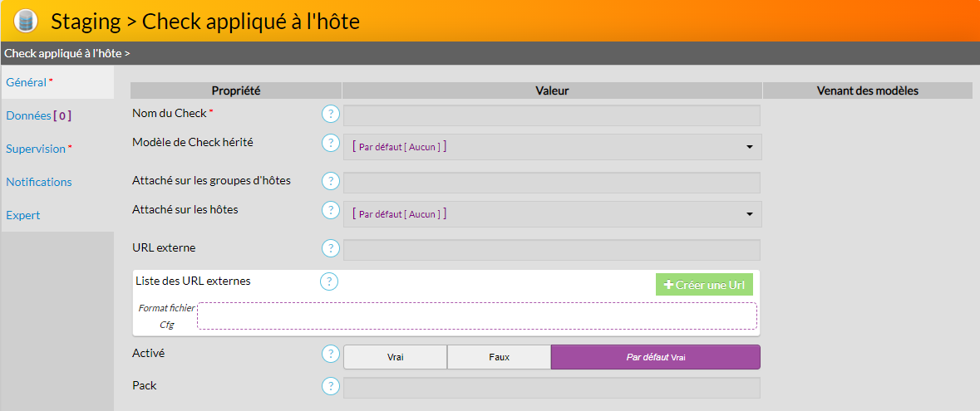980x411 pixels.
Task: Select Par défaut Vrai for Activé
Action: pyautogui.click(x=655, y=357)
